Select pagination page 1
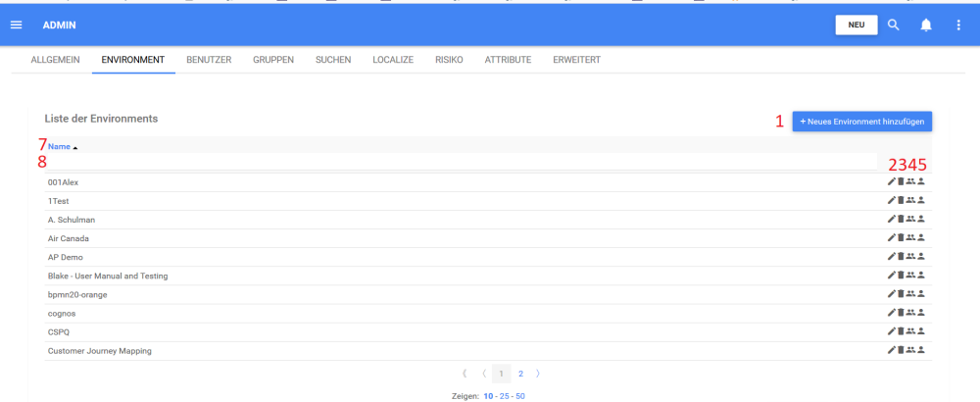This screenshot has width=980, height=402. pos(501,374)
